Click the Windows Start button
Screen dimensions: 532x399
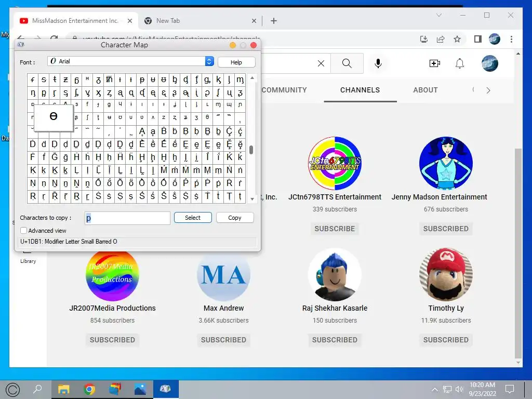coord(12,390)
